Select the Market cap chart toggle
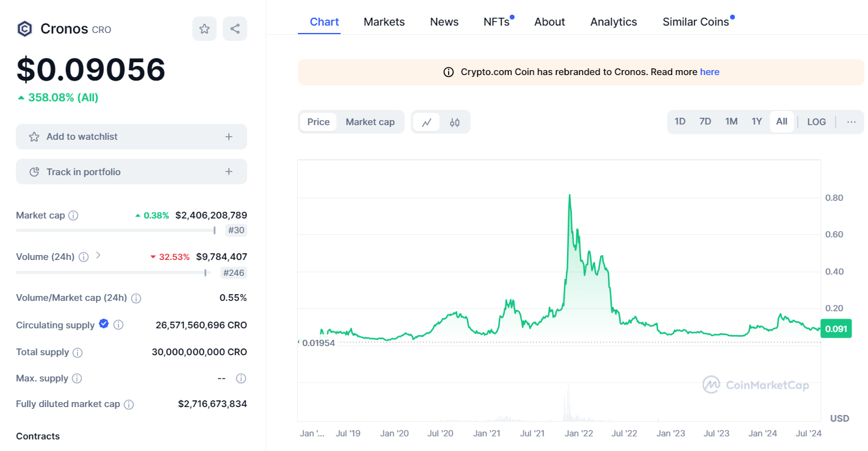 [371, 122]
